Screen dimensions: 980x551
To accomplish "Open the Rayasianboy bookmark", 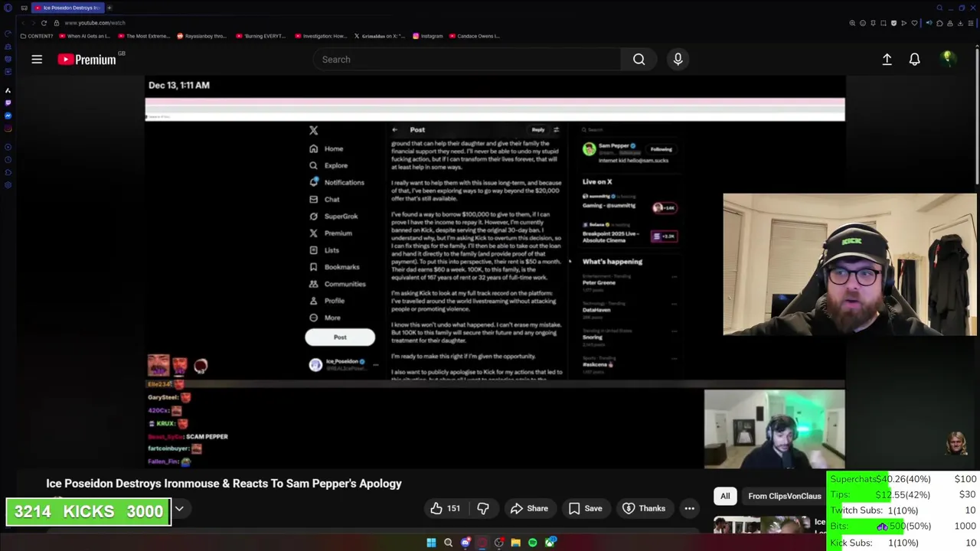I will pos(201,36).
